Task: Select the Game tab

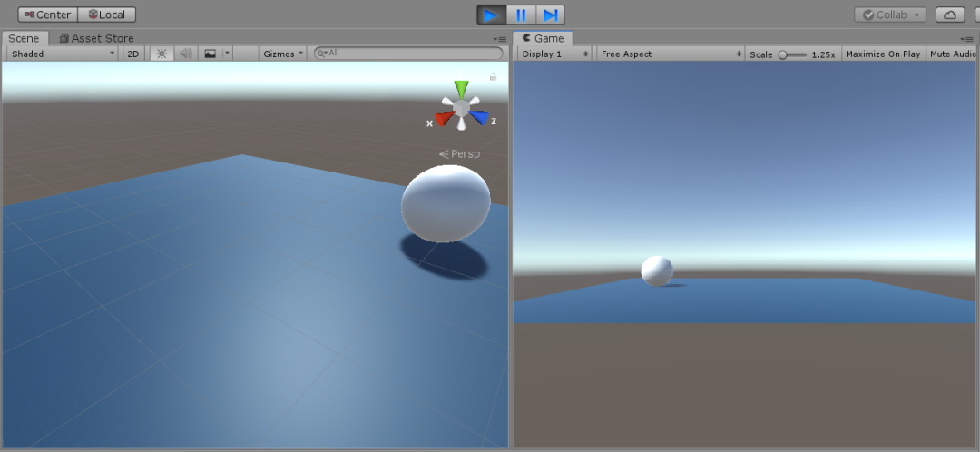Action: (543, 38)
